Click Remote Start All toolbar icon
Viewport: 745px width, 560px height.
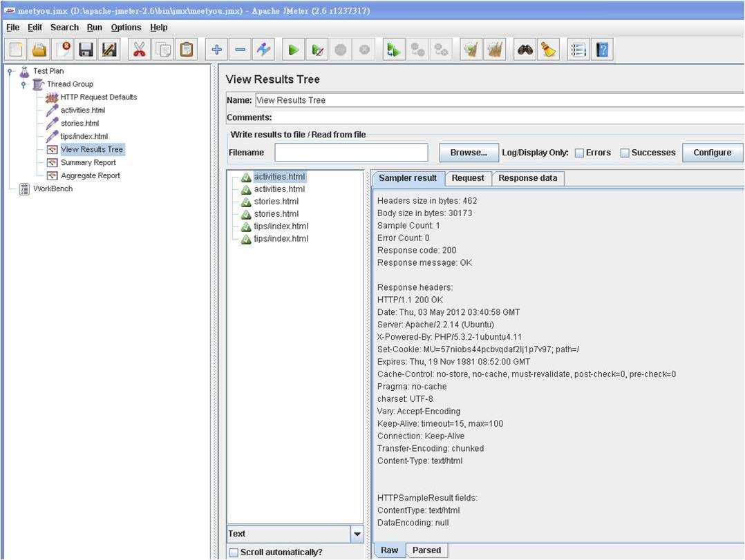pyautogui.click(x=394, y=49)
